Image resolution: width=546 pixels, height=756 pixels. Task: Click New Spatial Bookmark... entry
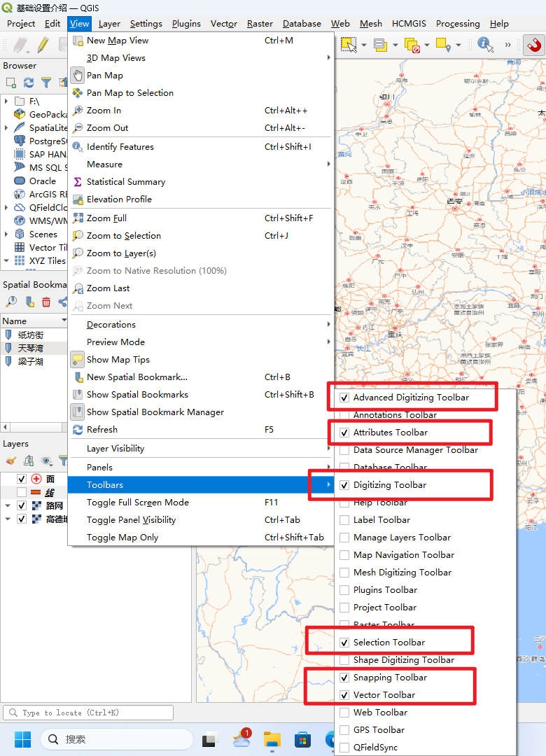point(201,377)
